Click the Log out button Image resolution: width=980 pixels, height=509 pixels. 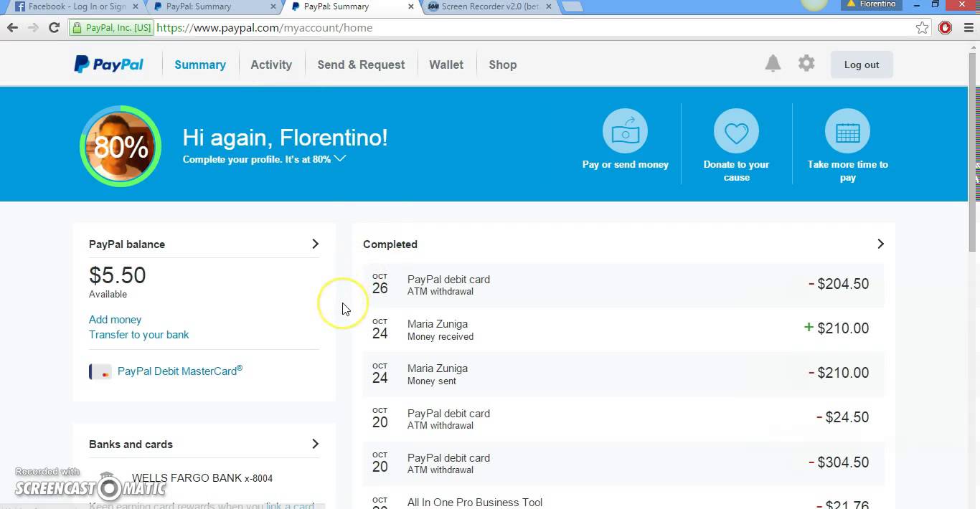click(862, 65)
